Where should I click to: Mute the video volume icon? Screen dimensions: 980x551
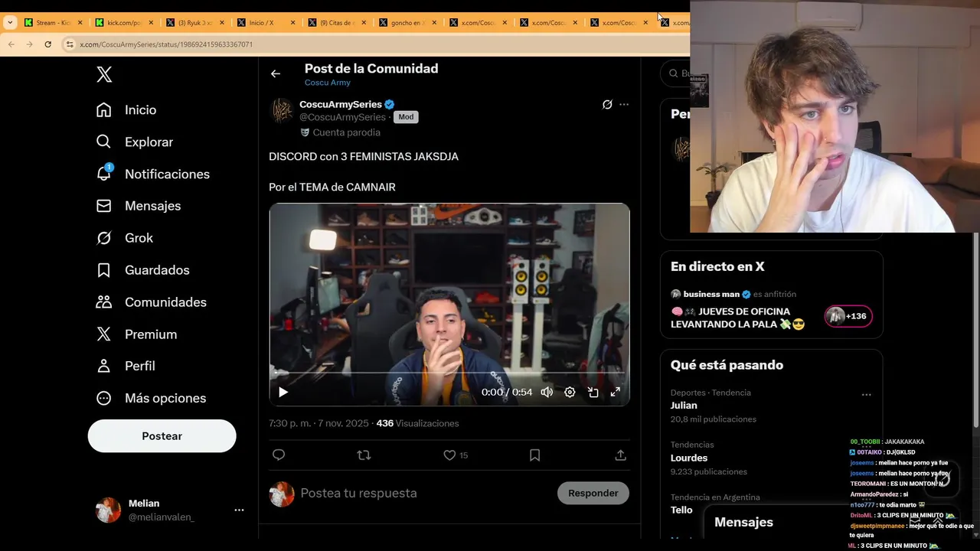(547, 392)
